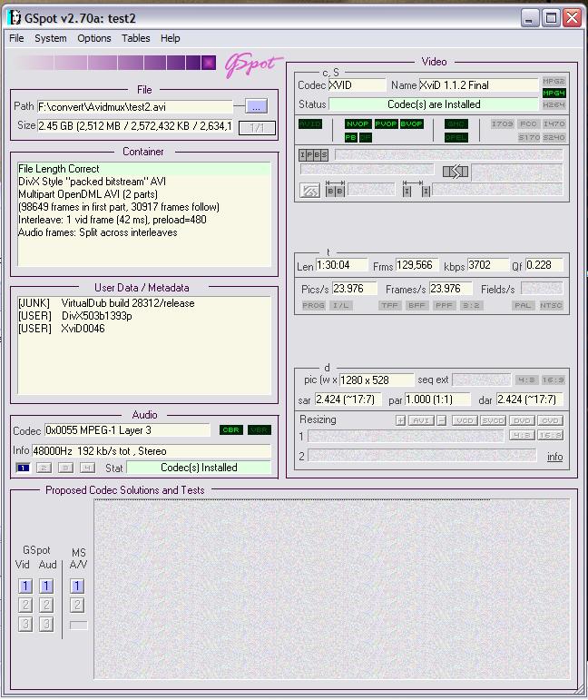
Task: Click the TFF field order indicator
Action: 389,305
